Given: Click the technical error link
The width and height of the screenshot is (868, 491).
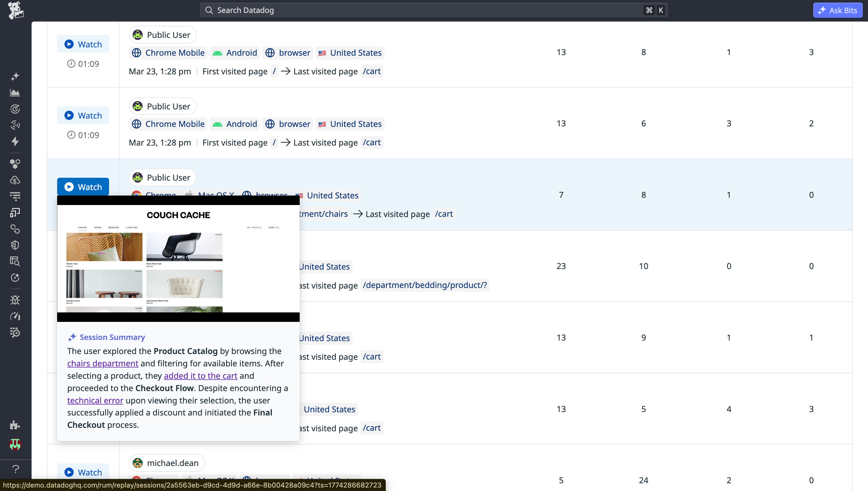Looking at the screenshot, I should (95, 400).
